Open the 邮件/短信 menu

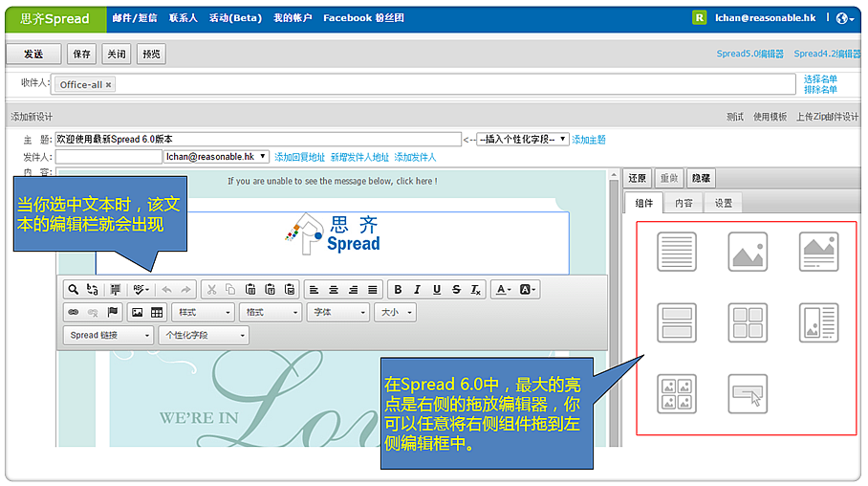coord(135,18)
